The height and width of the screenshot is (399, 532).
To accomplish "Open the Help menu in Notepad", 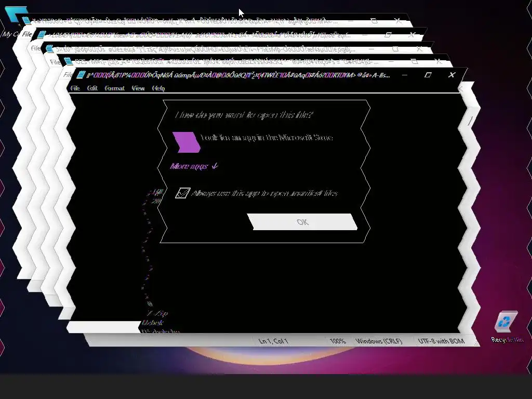I will click(x=158, y=88).
